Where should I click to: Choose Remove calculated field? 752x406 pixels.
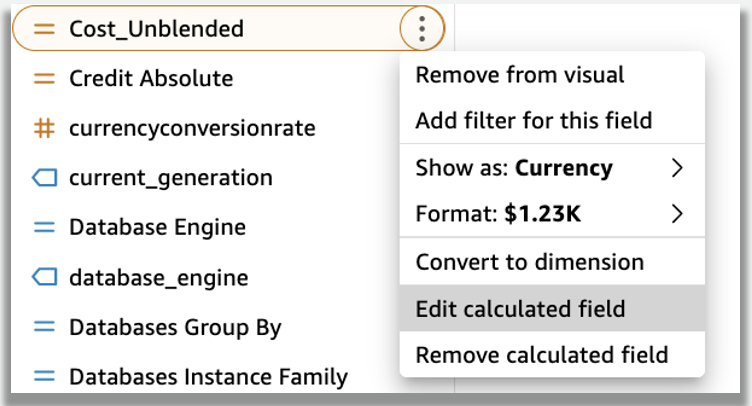[x=552, y=355]
